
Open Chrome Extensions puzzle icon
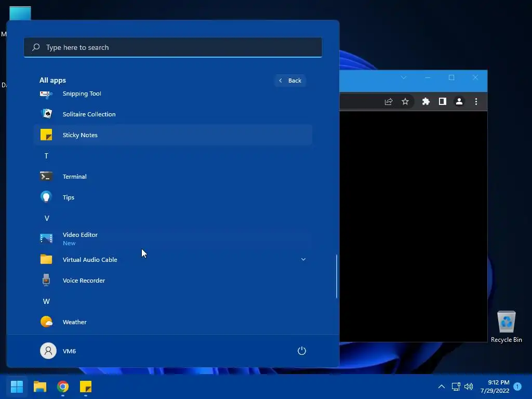point(426,101)
